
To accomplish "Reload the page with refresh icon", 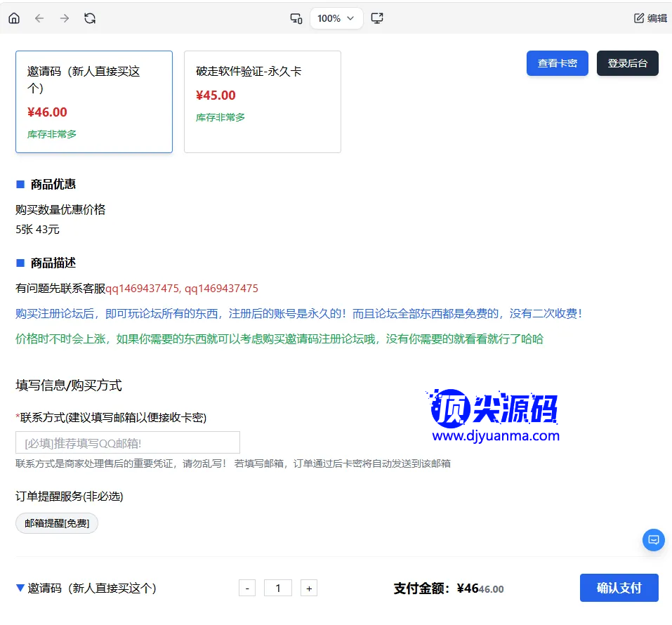I will 90,18.
